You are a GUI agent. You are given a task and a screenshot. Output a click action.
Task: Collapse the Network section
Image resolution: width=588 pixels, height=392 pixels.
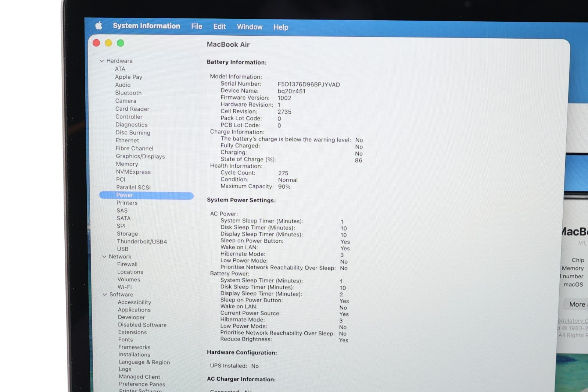(104, 257)
